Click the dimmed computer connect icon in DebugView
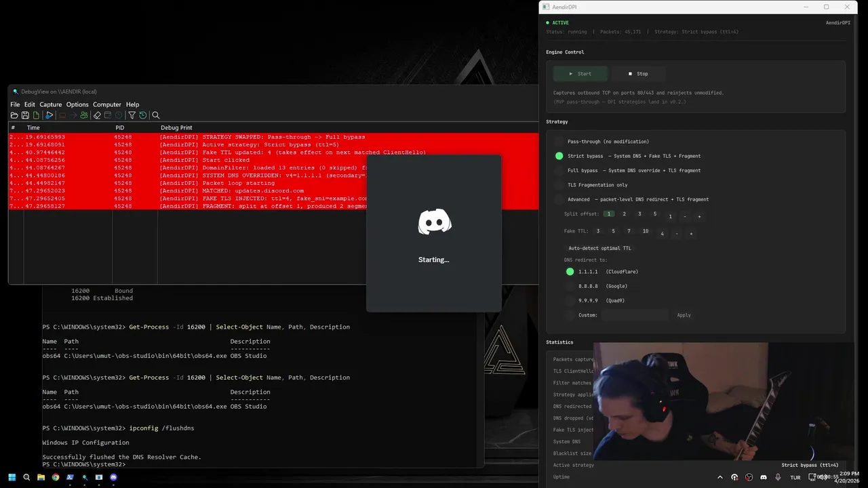Screen dimensions: 868x488 pyautogui.click(x=62, y=115)
